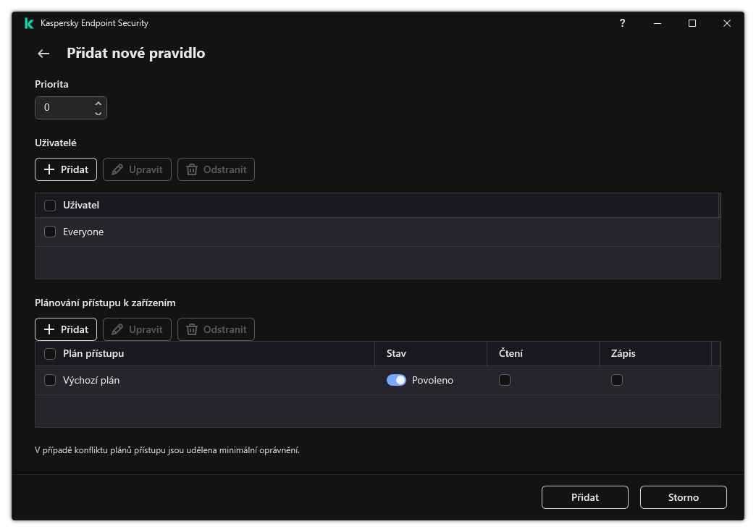
Task: Increase the Priorita value with up arrow
Action: pos(98,103)
